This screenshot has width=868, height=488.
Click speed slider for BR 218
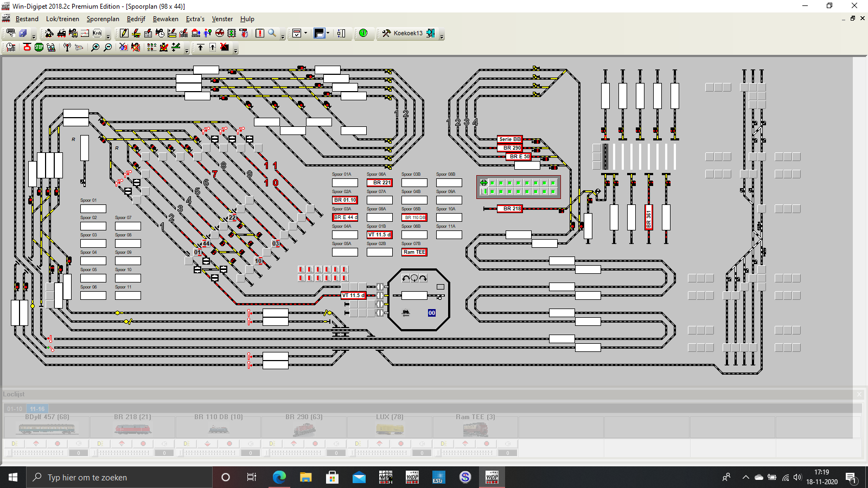[x=122, y=453]
